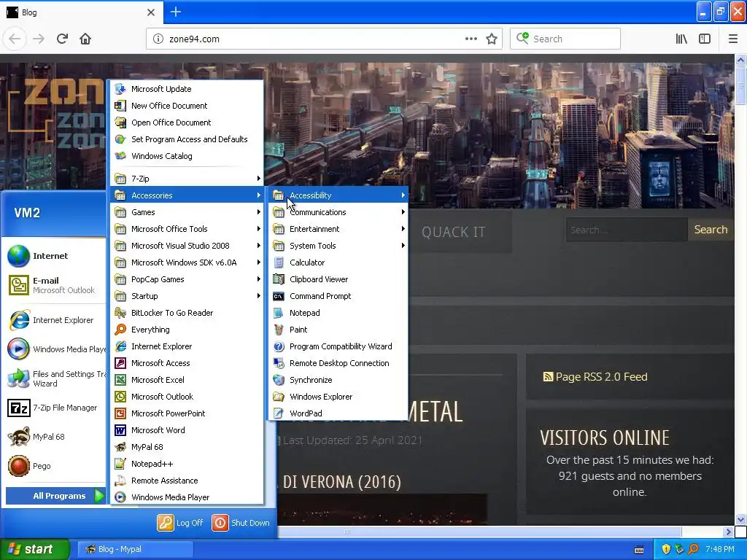Open Entertainment submenu
This screenshot has width=747, height=560.
coord(338,228)
